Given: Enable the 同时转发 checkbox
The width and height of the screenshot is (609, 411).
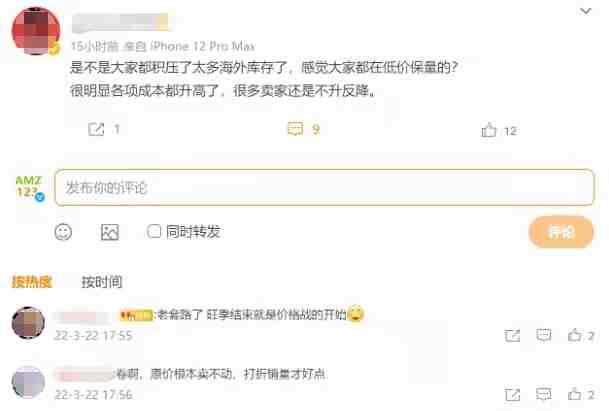Looking at the screenshot, I should click(154, 232).
